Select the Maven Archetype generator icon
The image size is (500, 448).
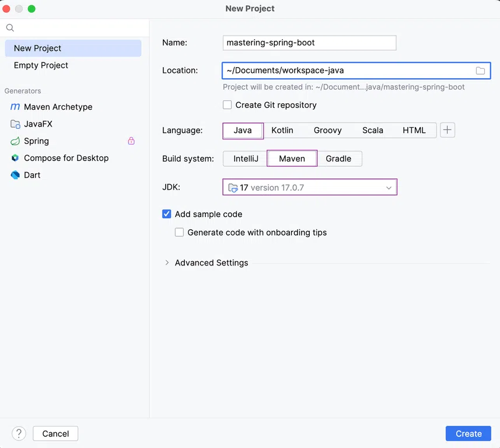click(x=15, y=107)
